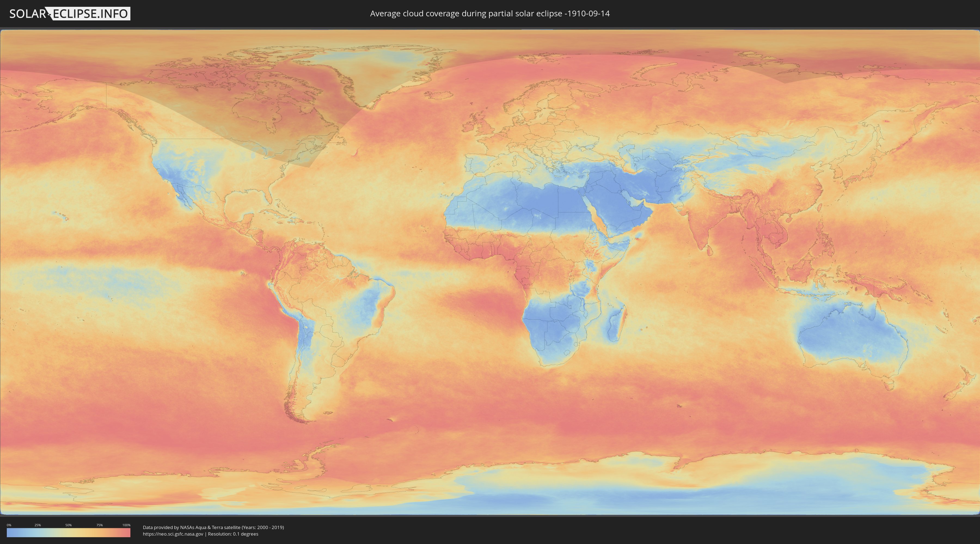The image size is (980, 544).
Task: Click the cloud coverage color gradient legend
Action: [x=69, y=533]
